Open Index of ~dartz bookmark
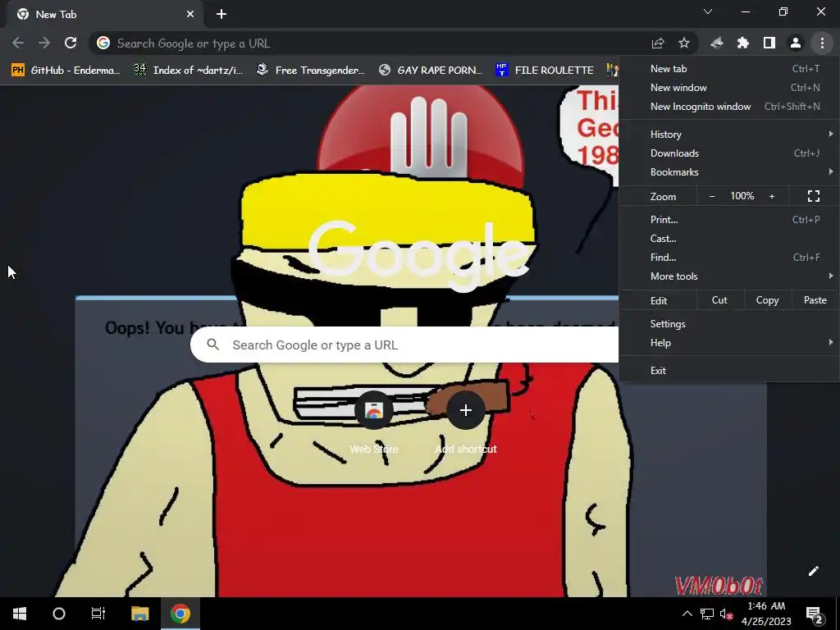Screen dimensions: 840x630 tap(189, 71)
